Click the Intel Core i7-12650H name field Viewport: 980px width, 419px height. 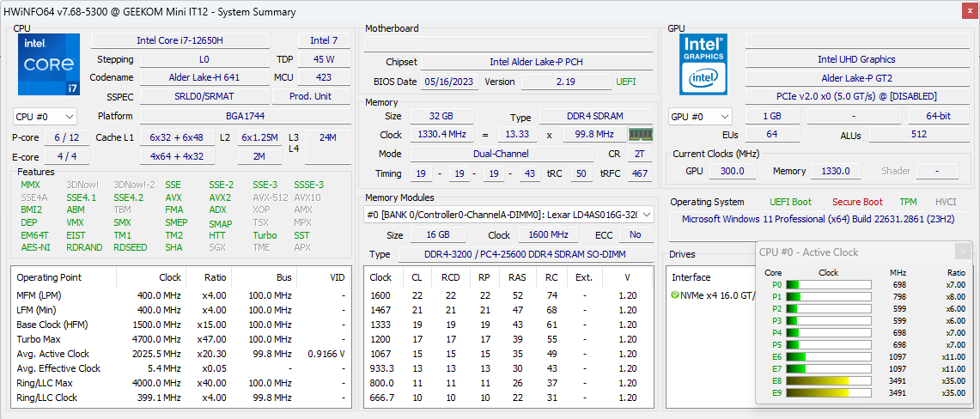point(180,40)
